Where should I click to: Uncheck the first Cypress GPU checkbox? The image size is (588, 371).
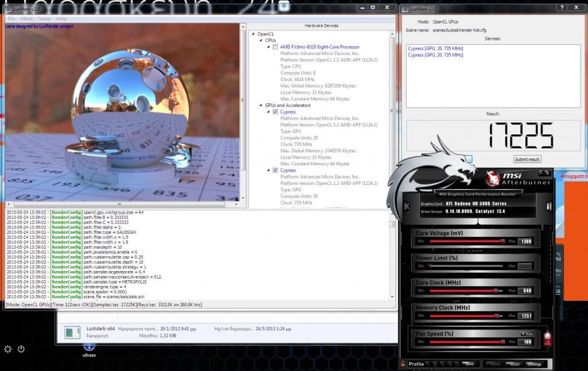275,112
